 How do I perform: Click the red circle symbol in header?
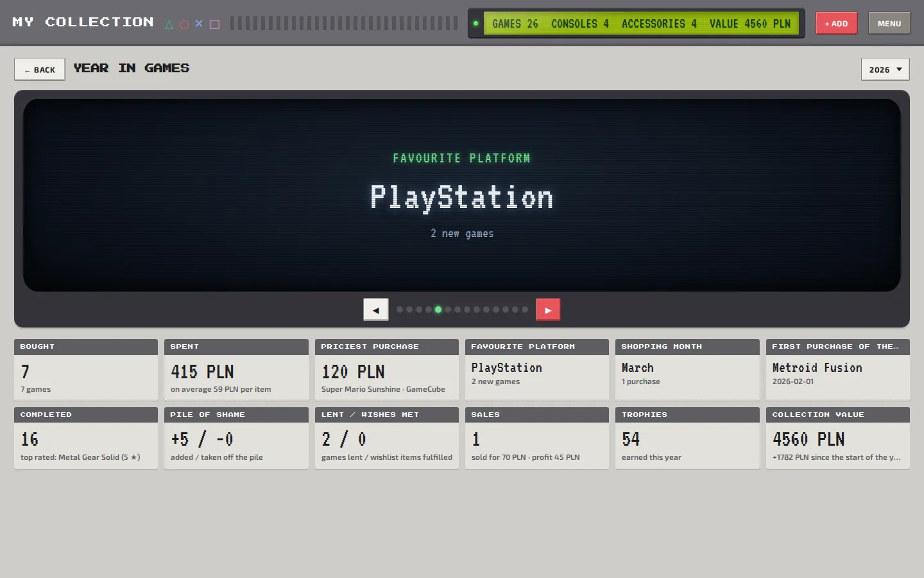click(184, 24)
